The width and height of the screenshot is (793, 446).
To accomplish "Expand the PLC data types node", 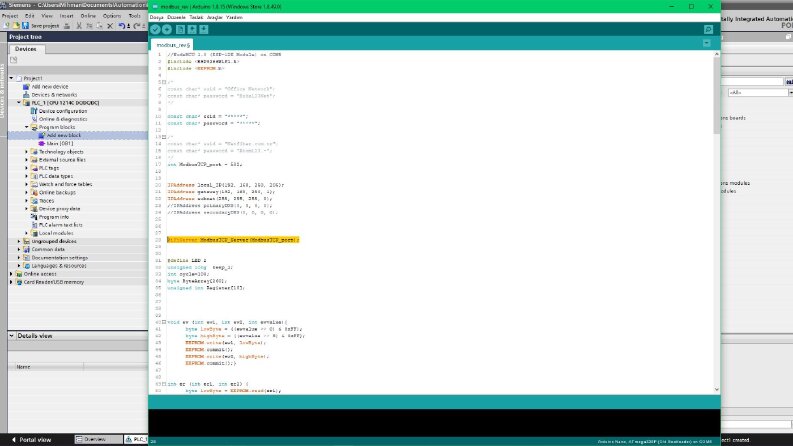I will tap(27, 176).
